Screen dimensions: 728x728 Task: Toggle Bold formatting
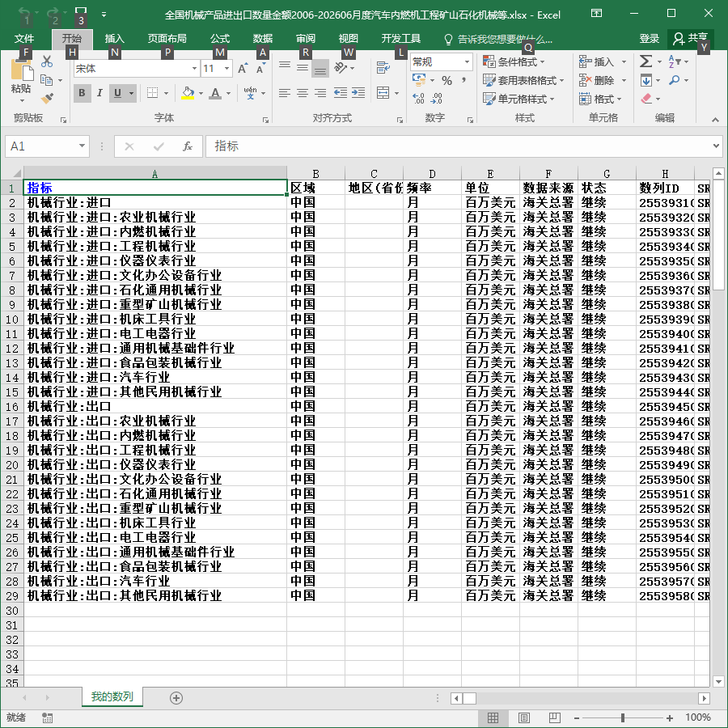point(83,93)
